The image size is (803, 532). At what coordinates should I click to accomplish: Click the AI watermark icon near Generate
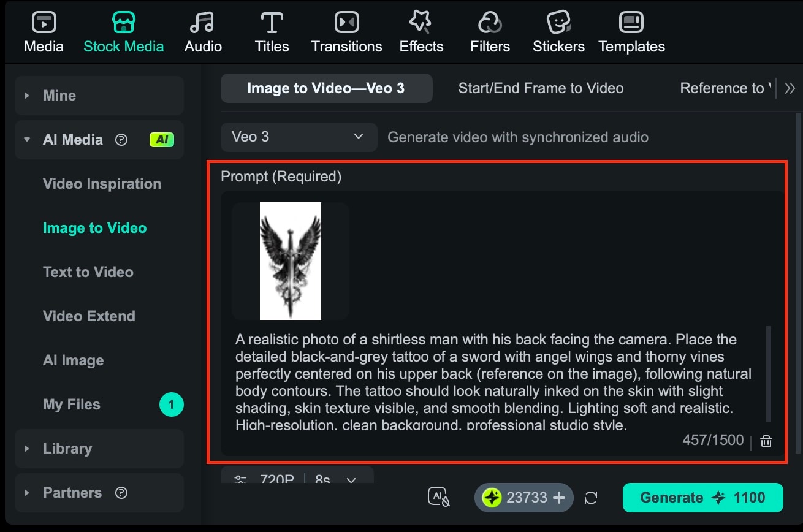pyautogui.click(x=438, y=498)
